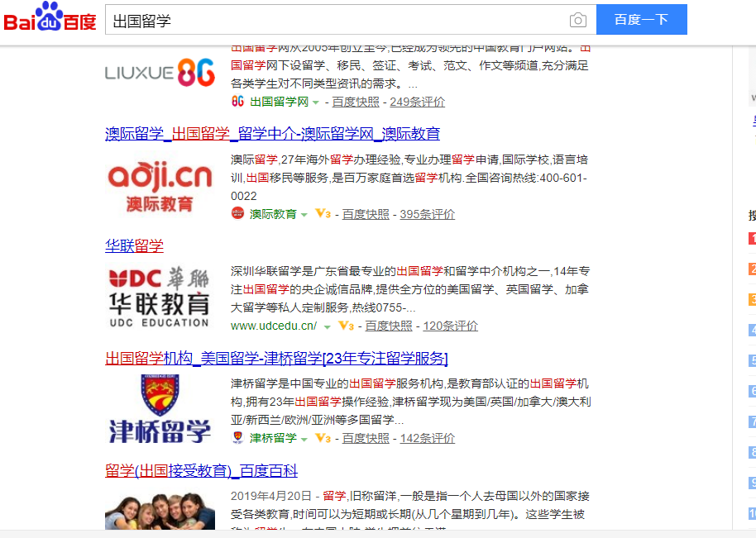Open 百度快照 for 津桥留学 result
Image resolution: width=756 pixels, height=538 pixels.
pyautogui.click(x=366, y=438)
